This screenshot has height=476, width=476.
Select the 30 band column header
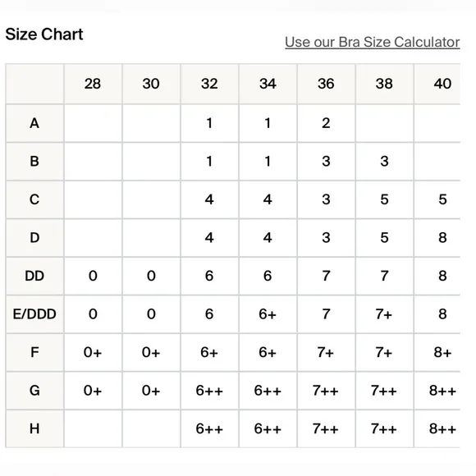tap(151, 84)
